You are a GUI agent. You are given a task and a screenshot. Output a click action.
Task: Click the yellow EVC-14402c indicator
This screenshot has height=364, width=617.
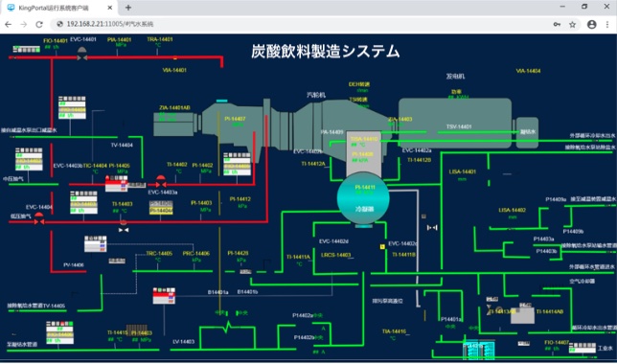coord(382,247)
